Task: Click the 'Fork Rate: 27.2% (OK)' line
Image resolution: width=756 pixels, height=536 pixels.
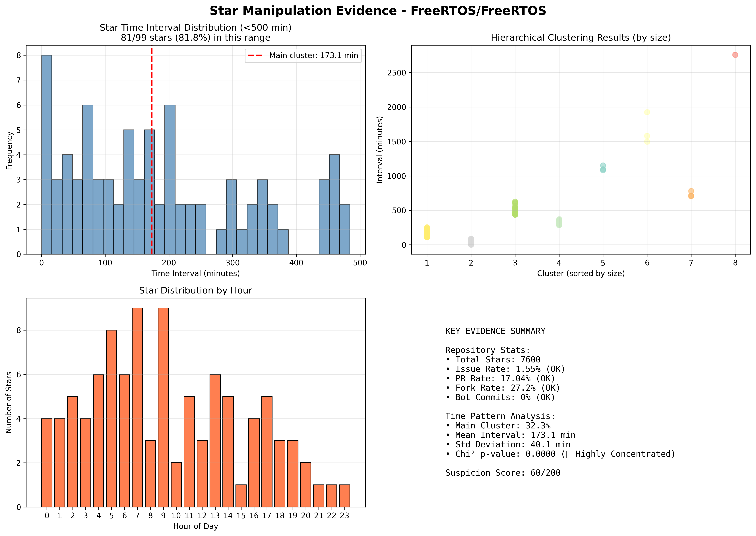Action: (503, 388)
